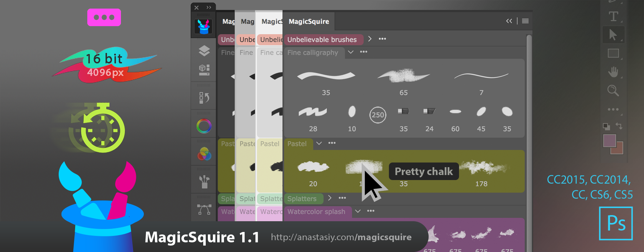
Task: Open the 3D cube panel icon
Action: [x=204, y=69]
